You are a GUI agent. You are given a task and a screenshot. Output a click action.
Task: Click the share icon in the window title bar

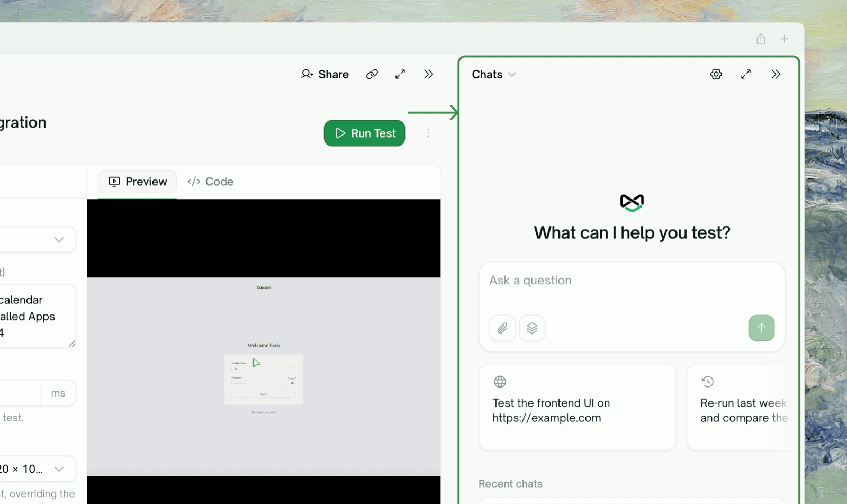click(761, 39)
